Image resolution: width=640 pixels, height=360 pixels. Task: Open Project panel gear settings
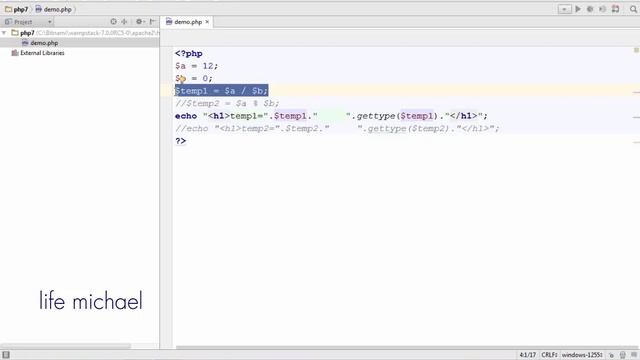click(x=140, y=22)
